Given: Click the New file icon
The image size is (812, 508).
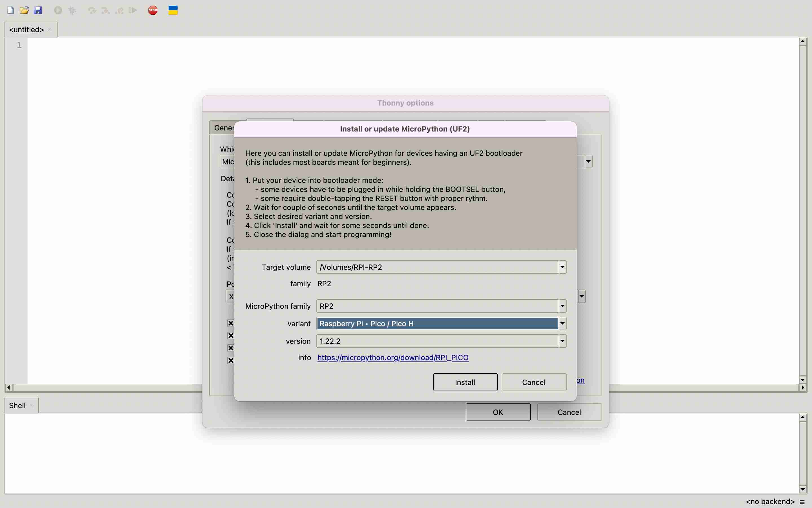Looking at the screenshot, I should (x=11, y=10).
